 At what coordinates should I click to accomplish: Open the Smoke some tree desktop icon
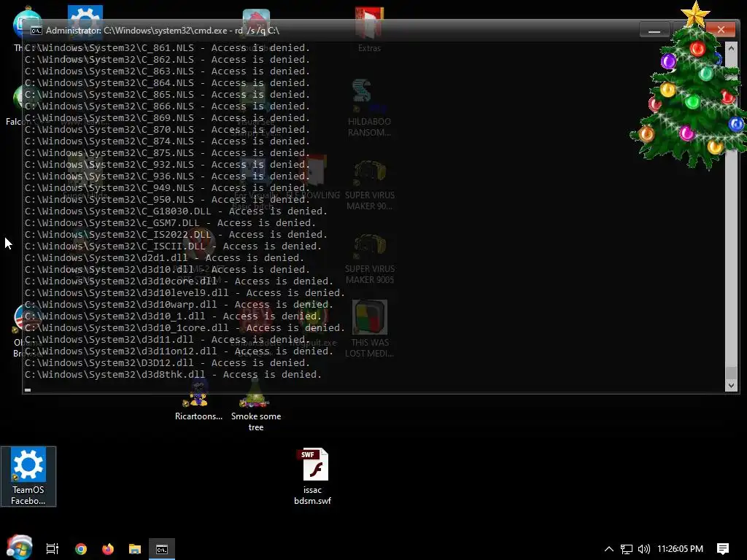coord(256,405)
